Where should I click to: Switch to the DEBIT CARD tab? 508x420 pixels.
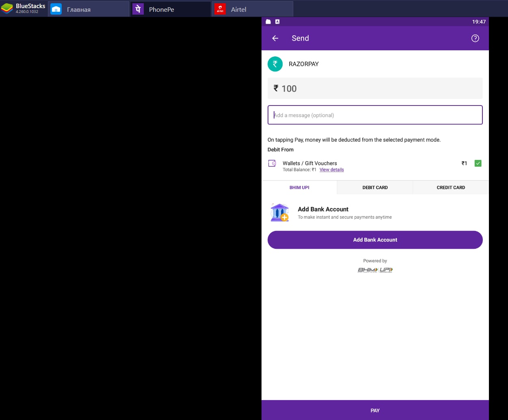click(x=375, y=187)
